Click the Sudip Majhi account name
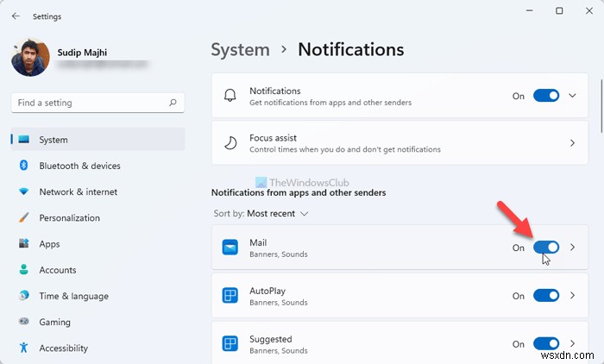 point(82,53)
